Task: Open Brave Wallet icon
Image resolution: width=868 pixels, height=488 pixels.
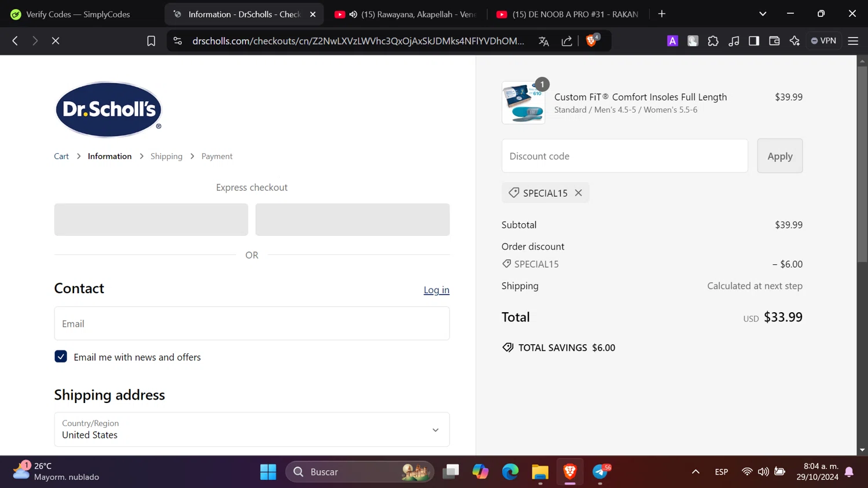Action: 774,40
